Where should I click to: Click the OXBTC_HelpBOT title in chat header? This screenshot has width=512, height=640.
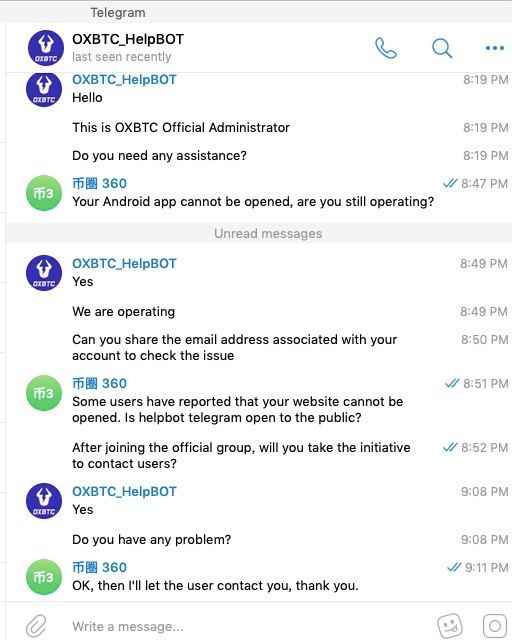[128, 39]
